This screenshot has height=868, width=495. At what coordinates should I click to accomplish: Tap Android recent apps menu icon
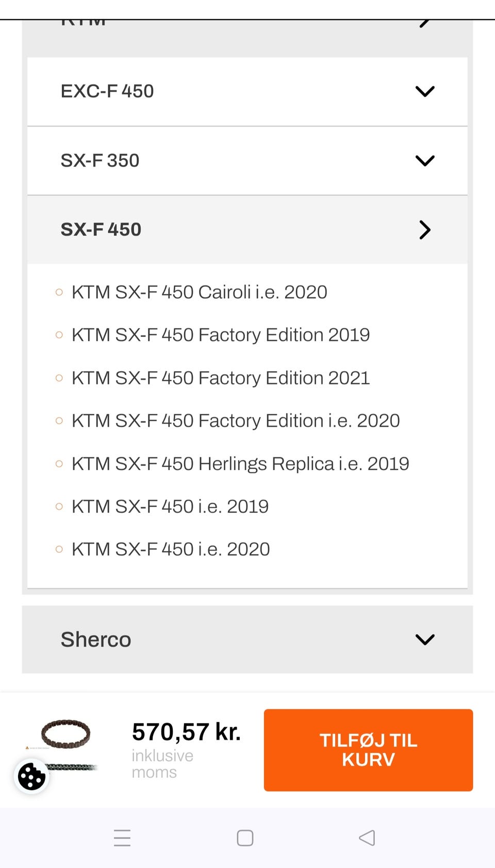[122, 838]
